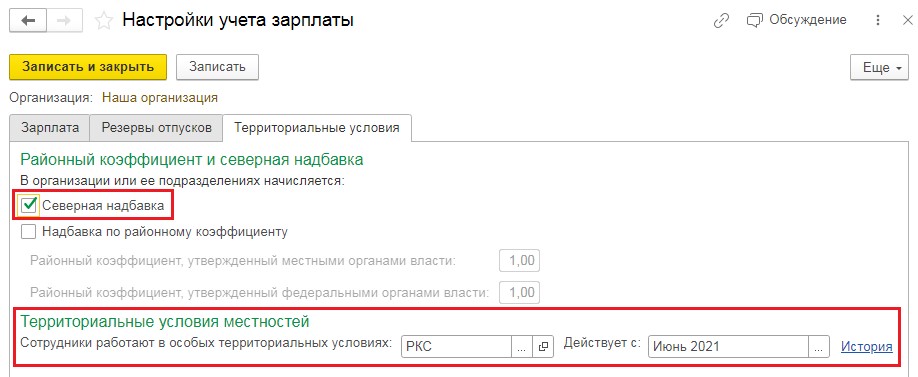The width and height of the screenshot is (918, 377).
Task: Copy link using the chain icon
Action: (x=721, y=21)
